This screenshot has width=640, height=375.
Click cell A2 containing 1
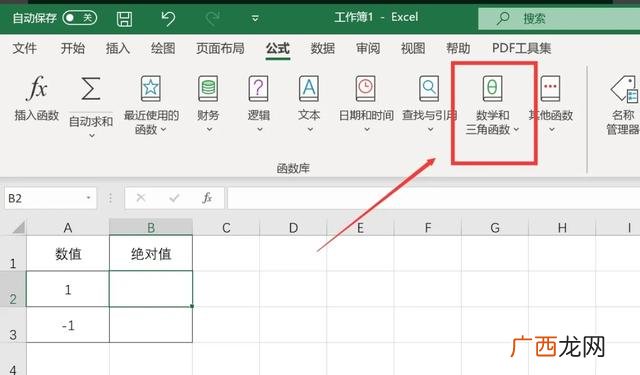tap(68, 289)
